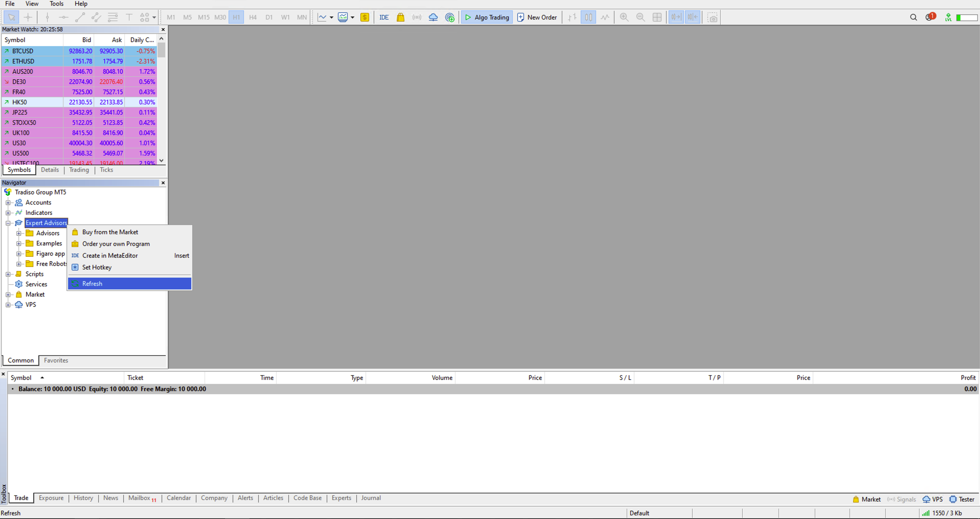Switch to candlestick chart view

click(588, 17)
